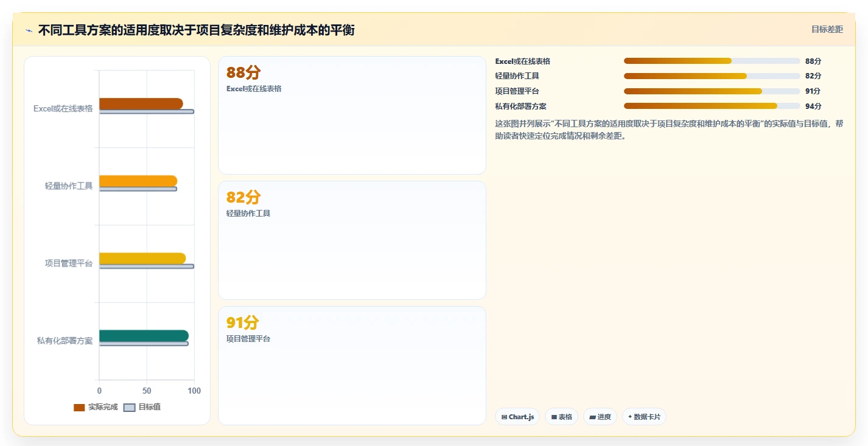Screen dimensions: 868x446
Task: Select the 82分 轻量协作工具 data card
Action: [x=352, y=240]
